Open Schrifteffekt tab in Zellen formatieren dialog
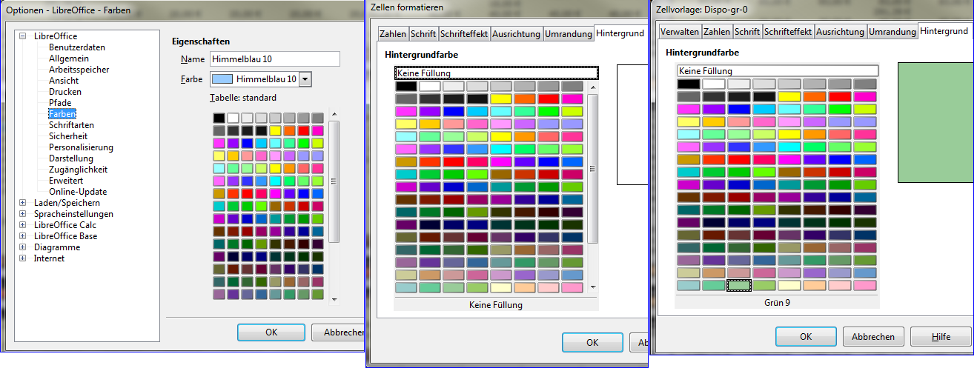The image size is (980, 368). click(x=464, y=34)
